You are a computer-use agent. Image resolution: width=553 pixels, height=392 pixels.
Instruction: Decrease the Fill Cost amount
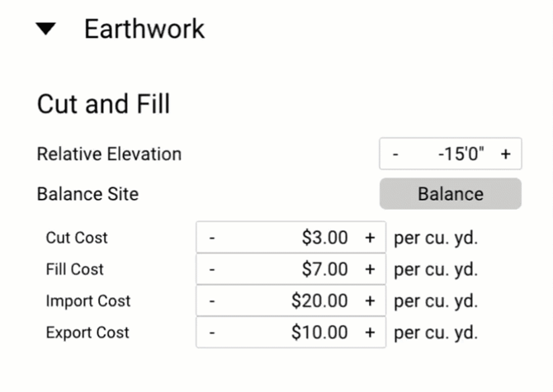point(212,269)
